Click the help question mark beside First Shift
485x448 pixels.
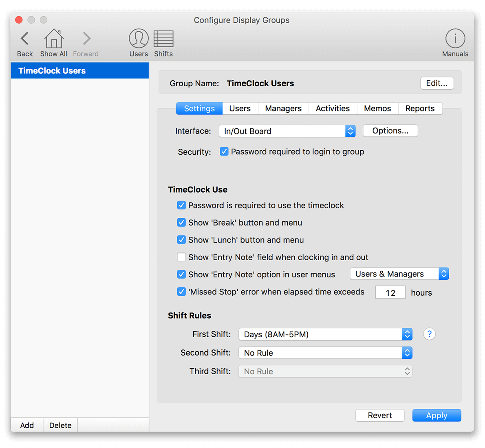click(x=429, y=334)
